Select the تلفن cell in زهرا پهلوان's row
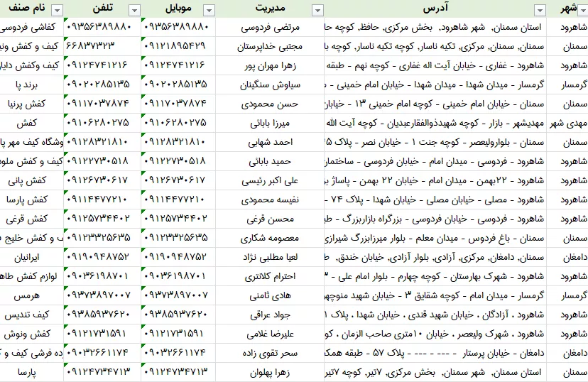 point(103,372)
